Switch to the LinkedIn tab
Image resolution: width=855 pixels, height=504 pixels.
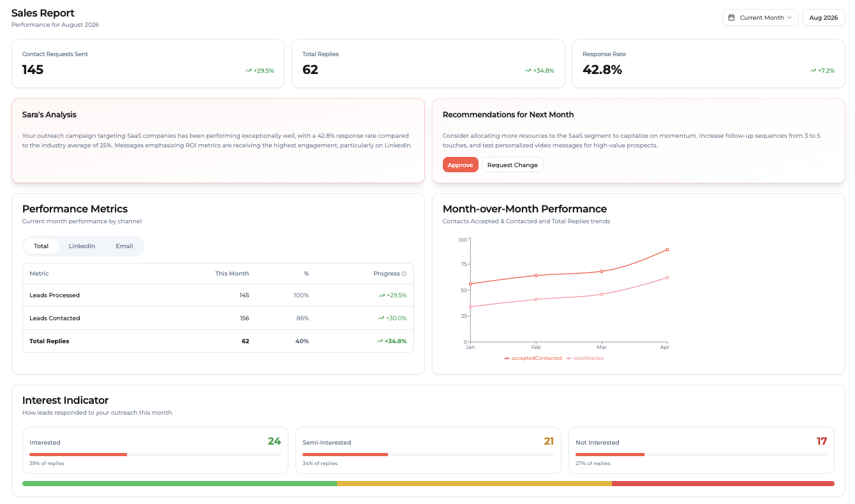pyautogui.click(x=82, y=246)
